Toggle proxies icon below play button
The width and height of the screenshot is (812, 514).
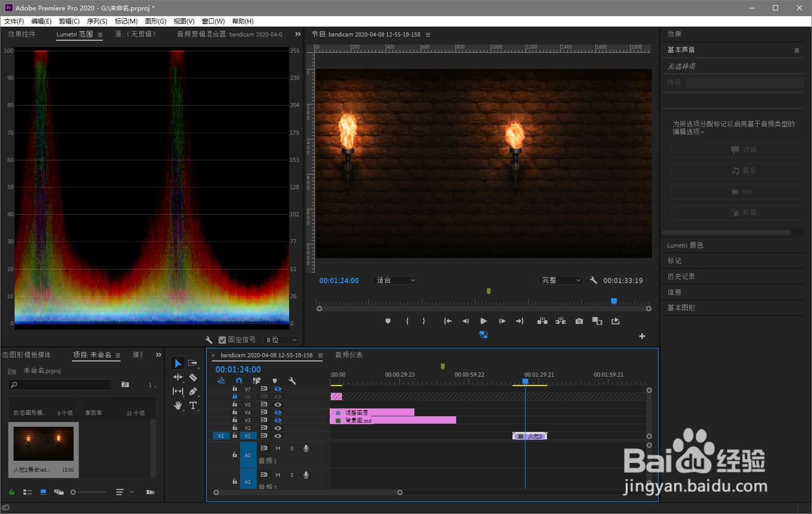pos(484,334)
